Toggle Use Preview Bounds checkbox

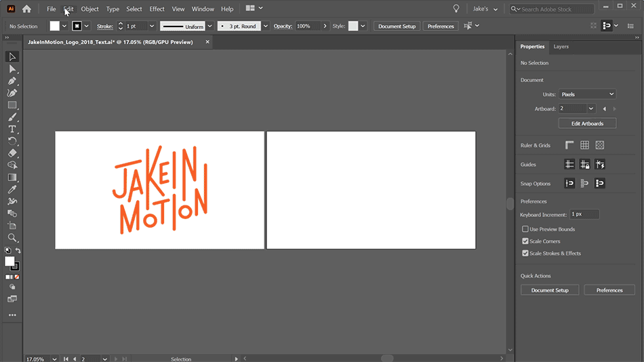pos(525,229)
